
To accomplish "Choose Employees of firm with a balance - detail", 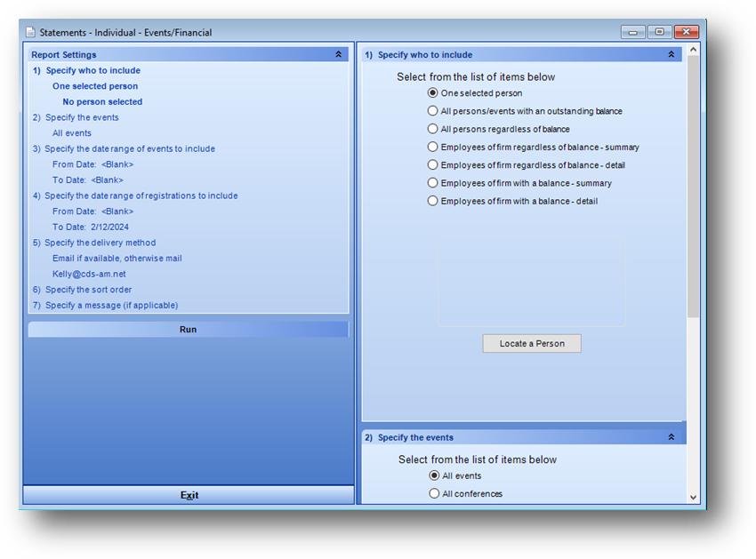I will click(x=432, y=201).
